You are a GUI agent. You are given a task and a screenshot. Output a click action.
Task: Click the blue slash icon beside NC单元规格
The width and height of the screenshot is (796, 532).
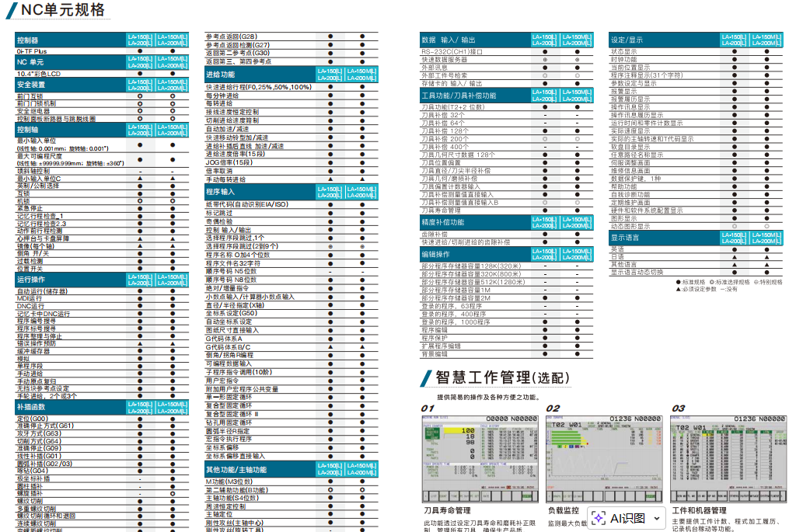point(10,10)
